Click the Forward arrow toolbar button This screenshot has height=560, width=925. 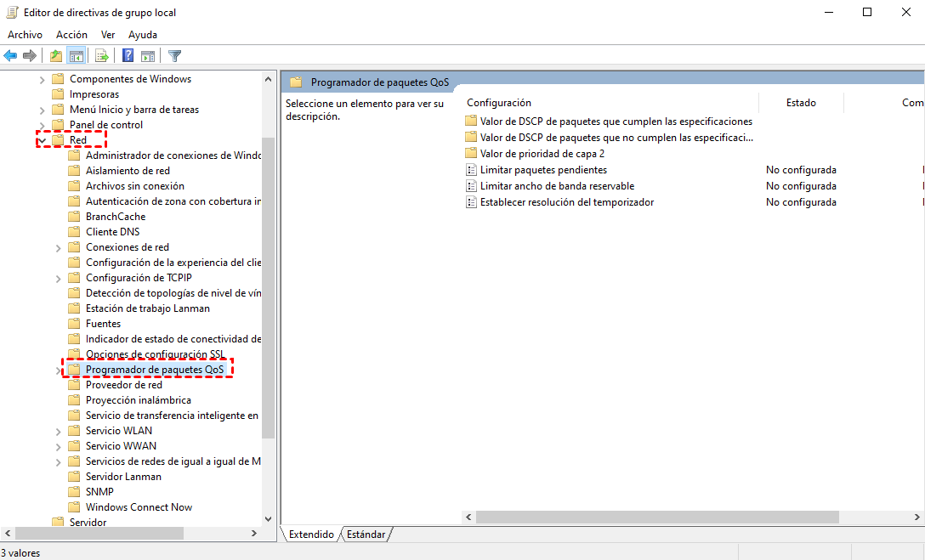pyautogui.click(x=30, y=56)
